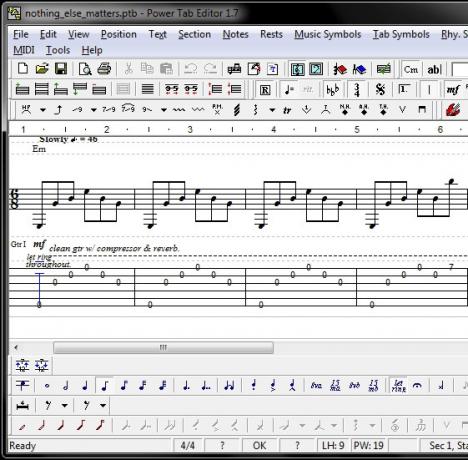Screen dimensions: 468x460
Task: Click the mf dynamic toolbar icon
Action: point(453,89)
